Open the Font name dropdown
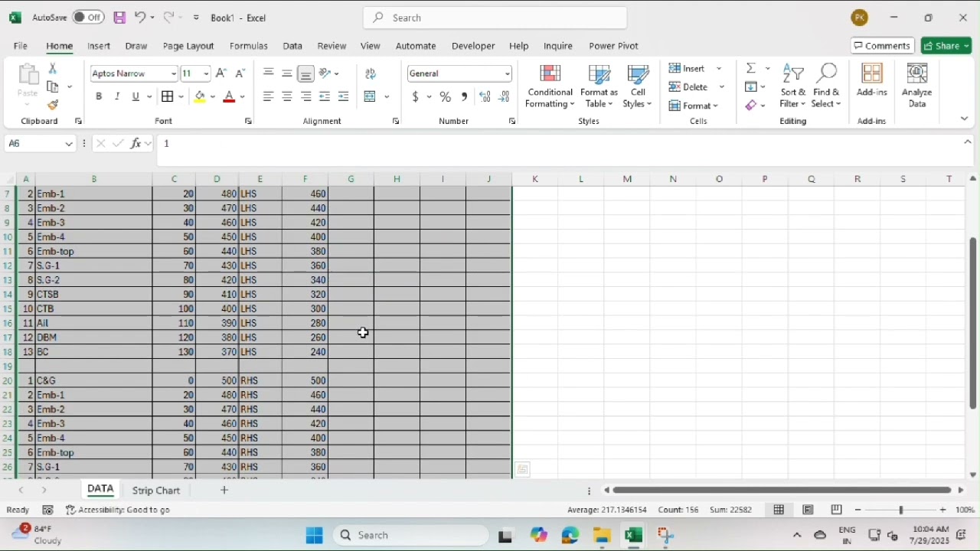Viewport: 980px width, 551px height. (x=174, y=73)
